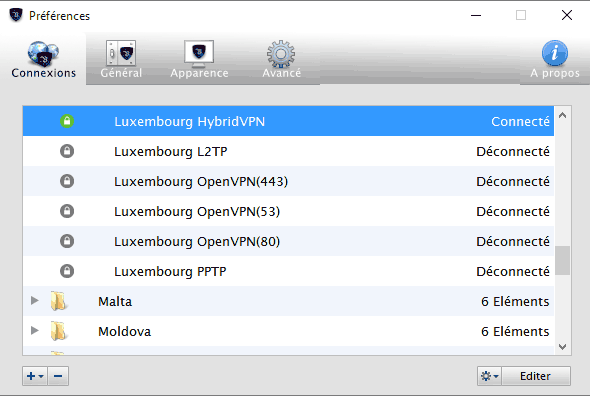
Task: Select the Luxembourg PPTP connection row
Action: [288, 271]
